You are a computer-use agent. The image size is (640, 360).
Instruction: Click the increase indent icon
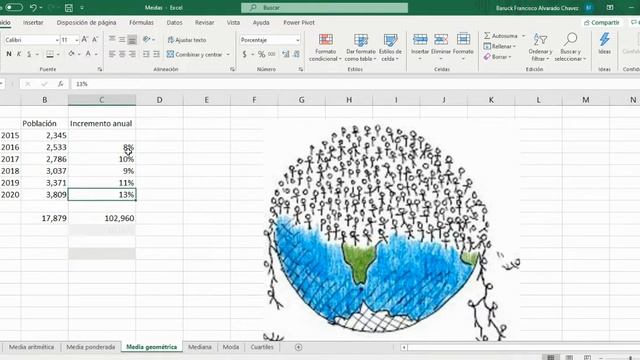click(156, 54)
